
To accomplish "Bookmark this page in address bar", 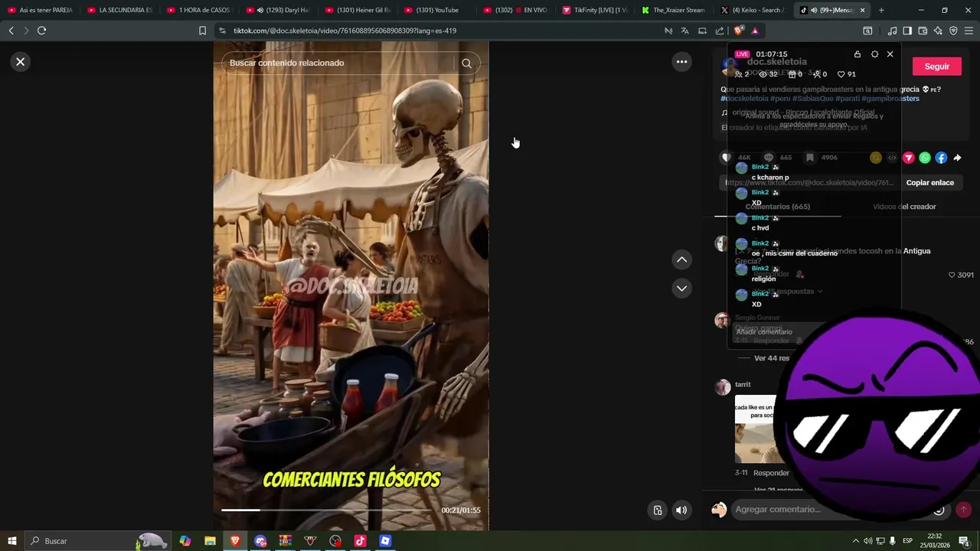I will [x=202, y=31].
